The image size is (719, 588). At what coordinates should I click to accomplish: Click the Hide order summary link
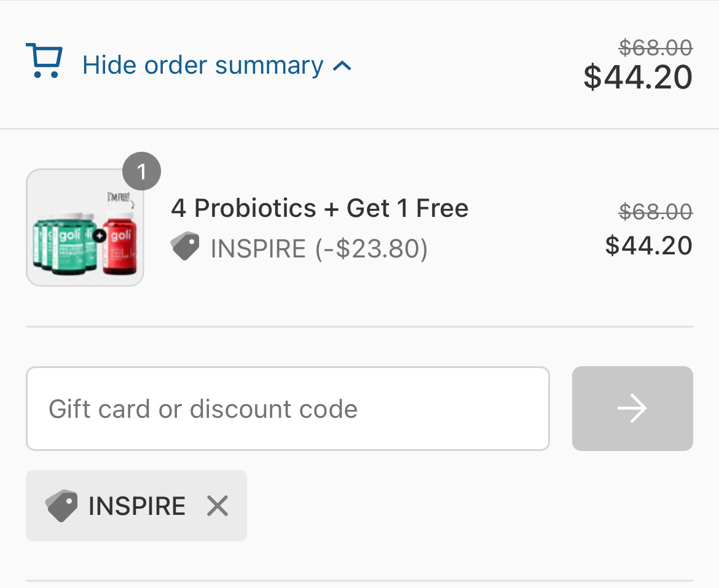pos(202,65)
